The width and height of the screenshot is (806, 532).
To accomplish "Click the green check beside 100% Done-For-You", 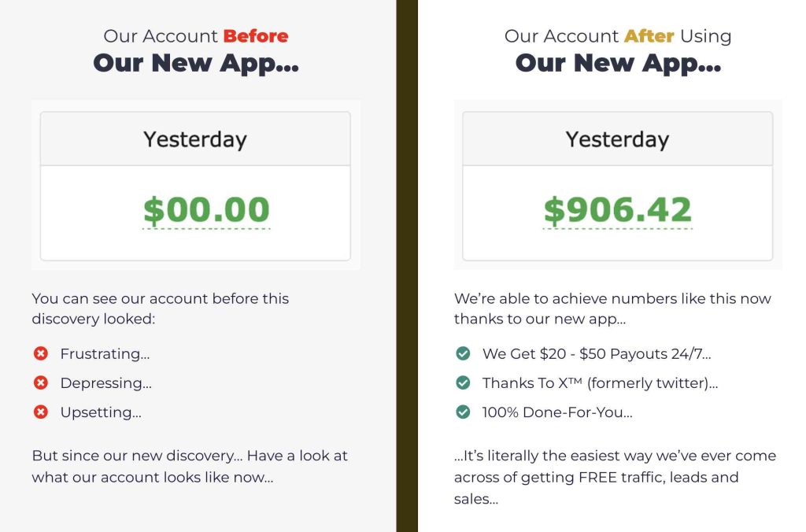I will (463, 412).
